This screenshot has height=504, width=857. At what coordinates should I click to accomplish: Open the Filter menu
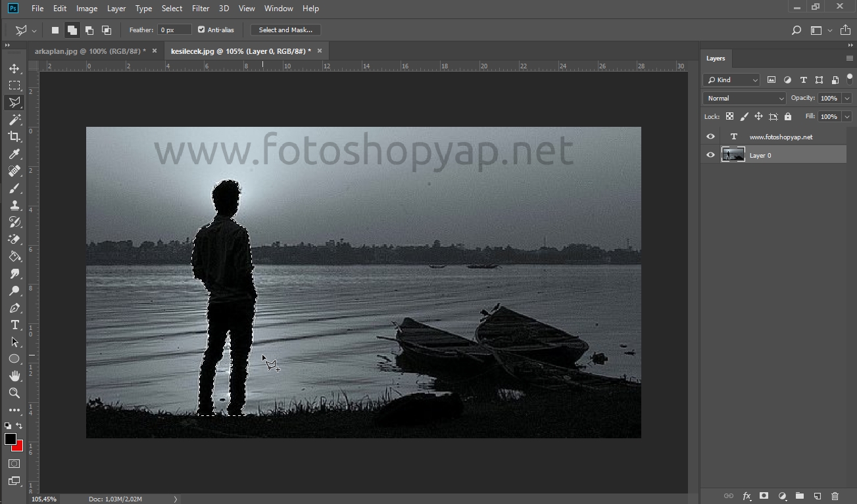tap(201, 9)
